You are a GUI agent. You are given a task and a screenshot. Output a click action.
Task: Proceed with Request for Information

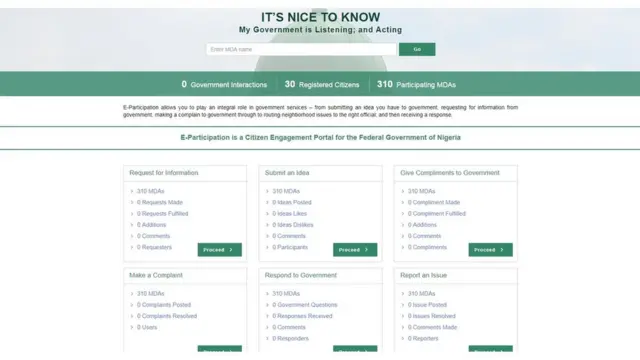tap(220, 250)
